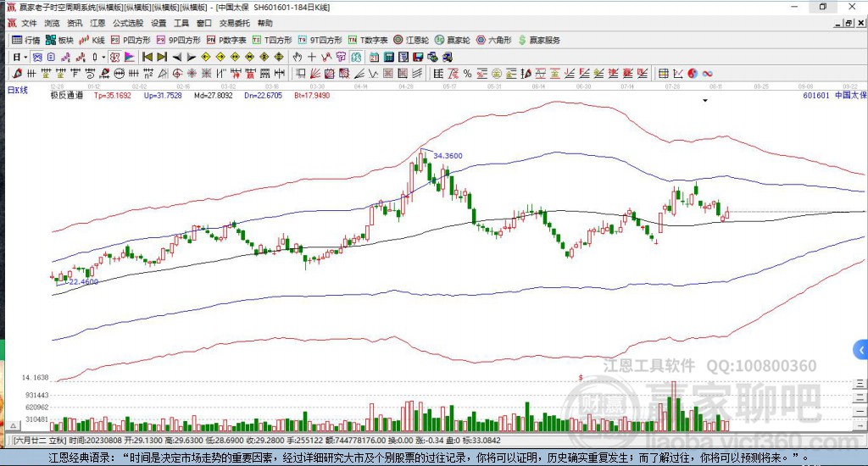868x466 pixels.
Task: Open the 9T四方形 tool
Action: pos(320,40)
